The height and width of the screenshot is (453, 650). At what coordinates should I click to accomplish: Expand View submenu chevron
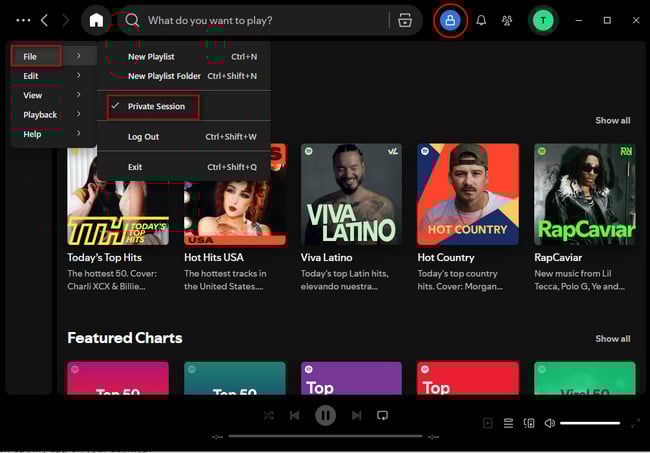point(79,94)
